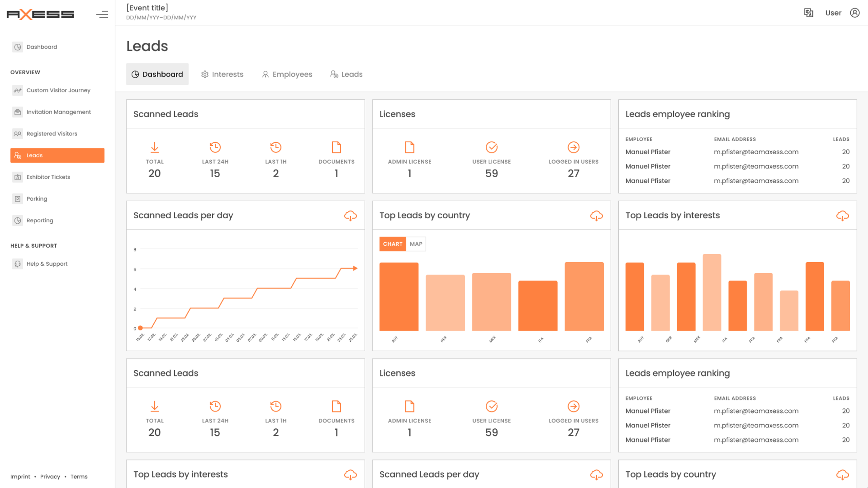Open the user profile avatar icon

(854, 13)
